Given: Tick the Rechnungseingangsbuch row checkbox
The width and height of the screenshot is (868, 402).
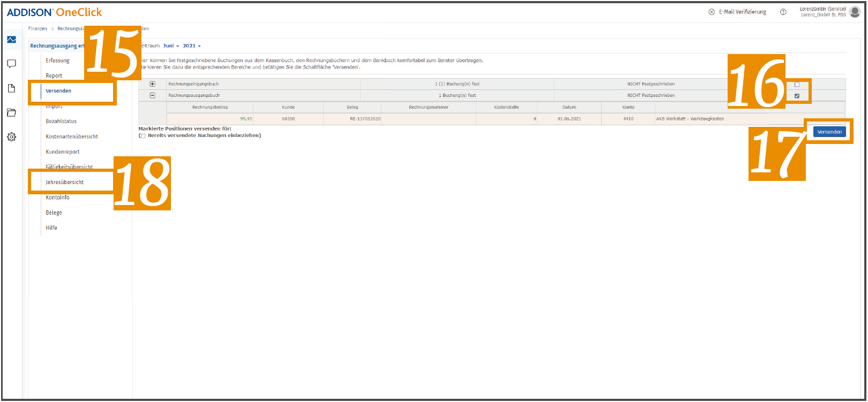Looking at the screenshot, I should coord(797,85).
